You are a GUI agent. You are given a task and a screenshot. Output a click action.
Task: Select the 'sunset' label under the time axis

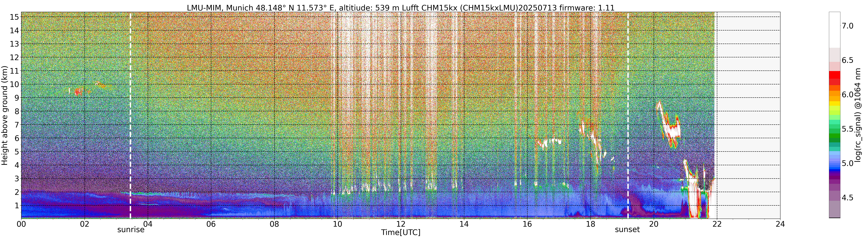tap(627, 230)
